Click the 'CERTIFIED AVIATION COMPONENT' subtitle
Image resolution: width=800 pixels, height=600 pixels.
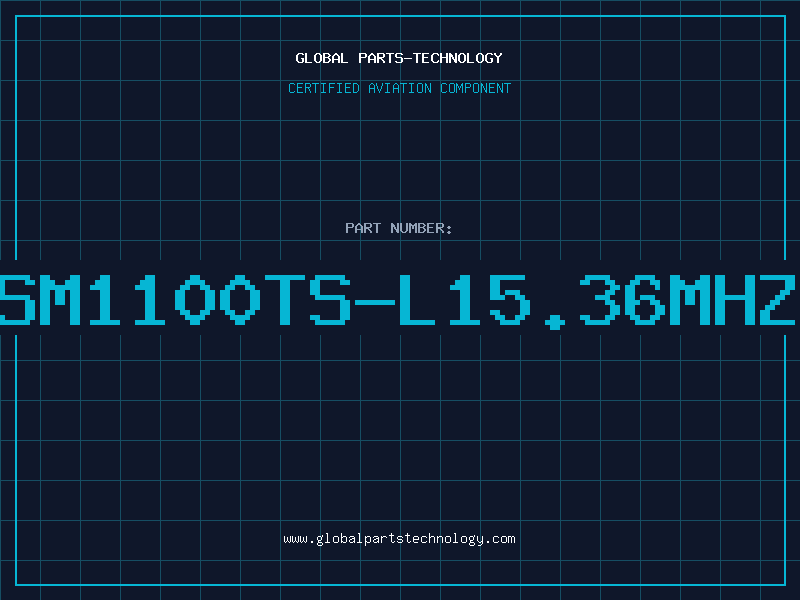[x=399, y=88]
